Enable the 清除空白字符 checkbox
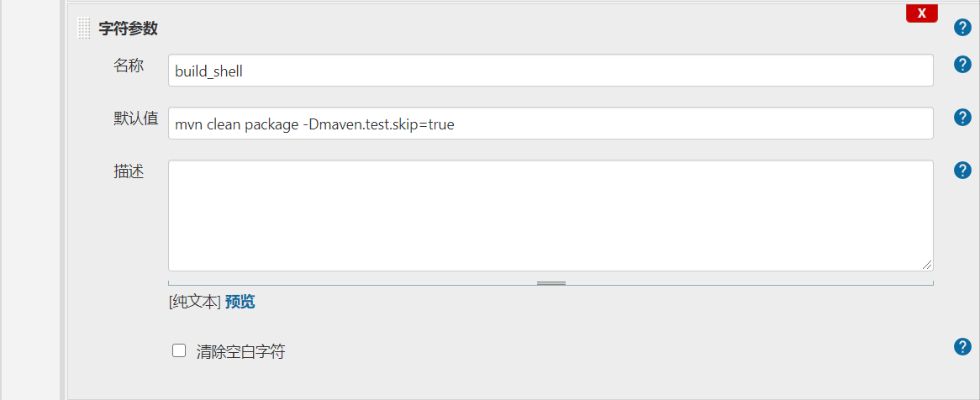This screenshot has height=400, width=980. (x=179, y=350)
